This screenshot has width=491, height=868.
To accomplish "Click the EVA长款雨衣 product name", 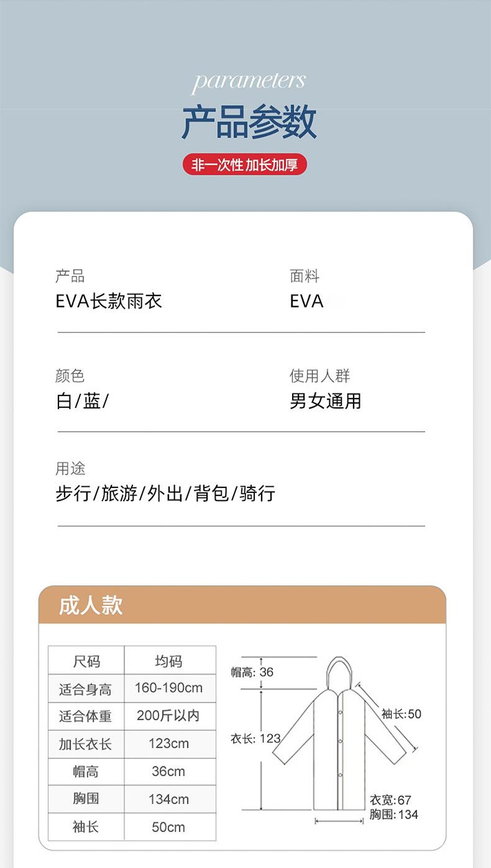I will pyautogui.click(x=109, y=301).
